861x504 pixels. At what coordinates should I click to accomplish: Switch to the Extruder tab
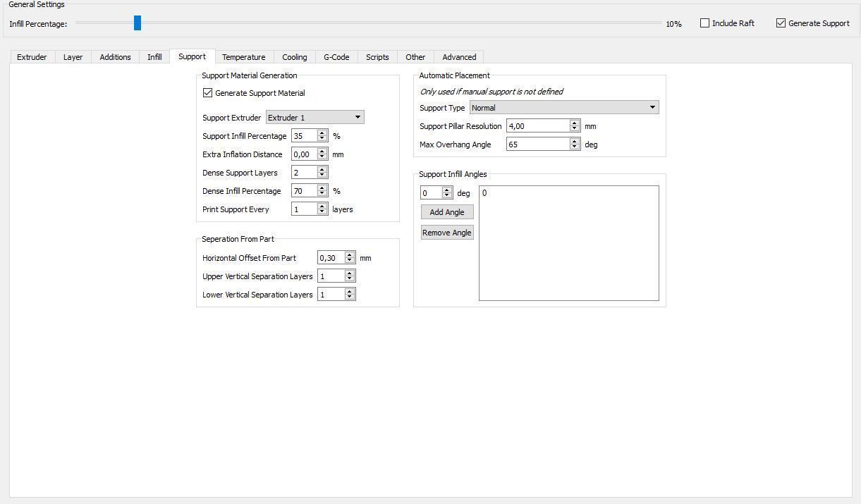32,57
